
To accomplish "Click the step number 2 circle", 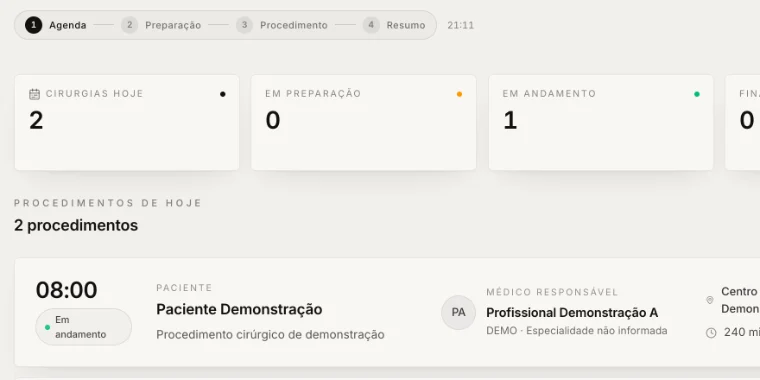I will (x=129, y=25).
